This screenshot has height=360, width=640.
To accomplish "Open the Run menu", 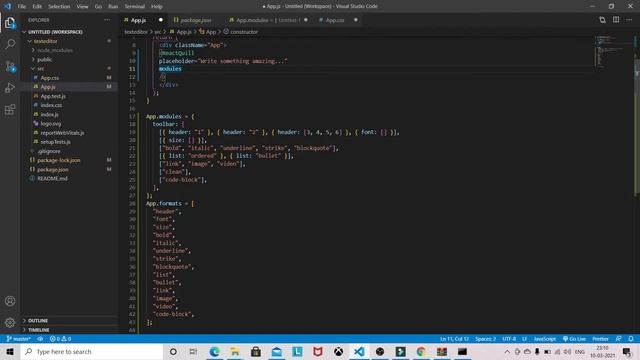I will click(x=113, y=7).
